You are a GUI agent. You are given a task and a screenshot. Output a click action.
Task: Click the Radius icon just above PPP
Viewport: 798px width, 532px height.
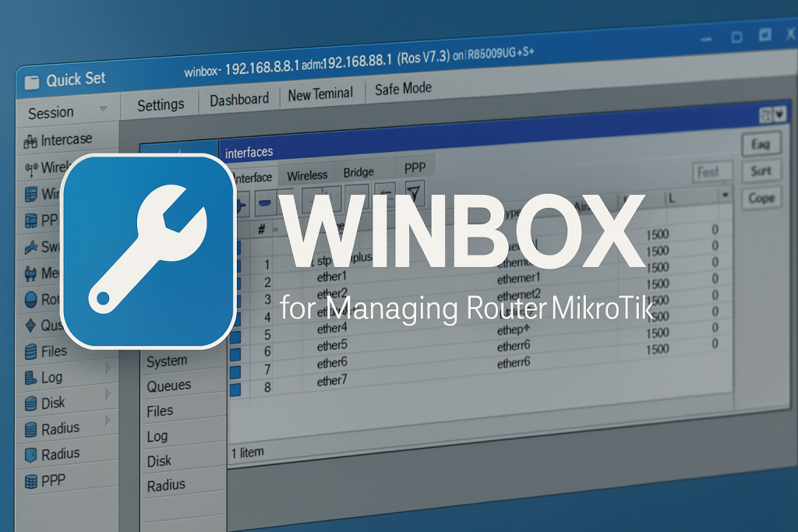(31, 455)
